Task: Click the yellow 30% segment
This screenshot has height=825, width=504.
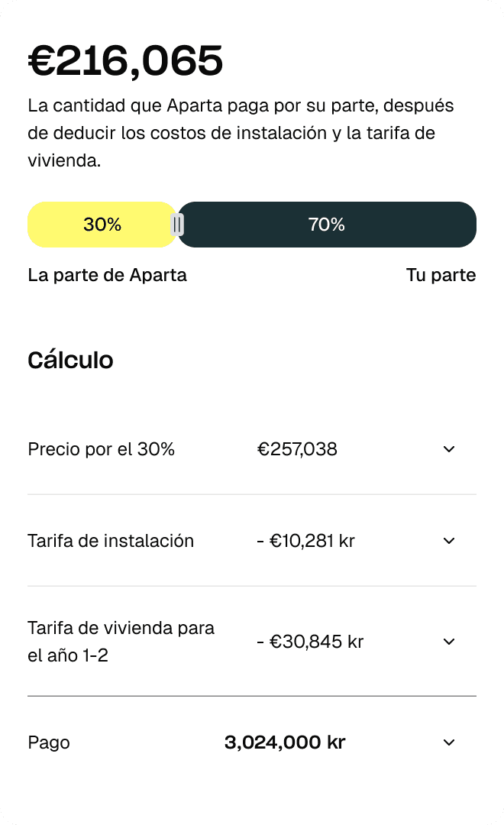Action: tap(102, 225)
